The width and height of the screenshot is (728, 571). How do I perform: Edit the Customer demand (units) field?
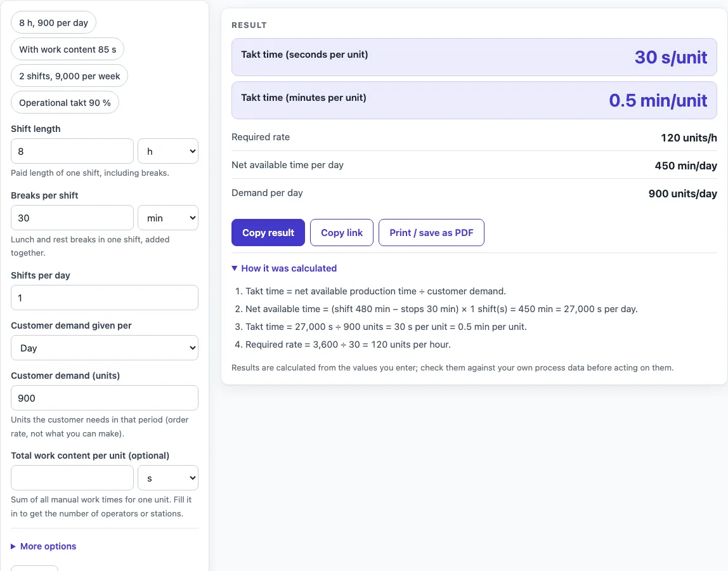pos(105,398)
